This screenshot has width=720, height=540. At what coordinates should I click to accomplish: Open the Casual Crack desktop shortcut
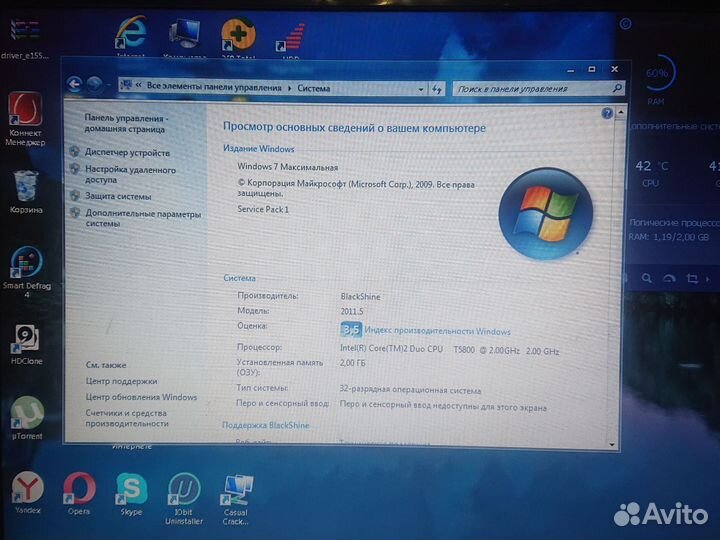[x=236, y=500]
